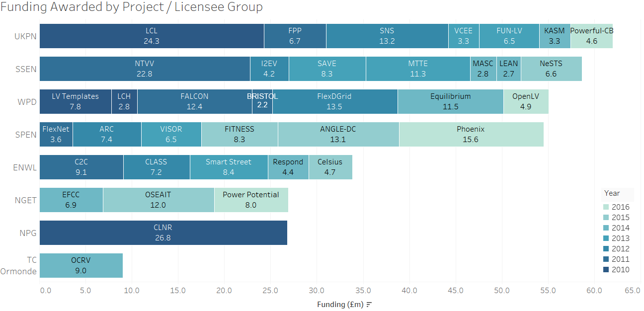644x311 pixels.
Task: Click the UKPN row label
Action: coord(25,36)
